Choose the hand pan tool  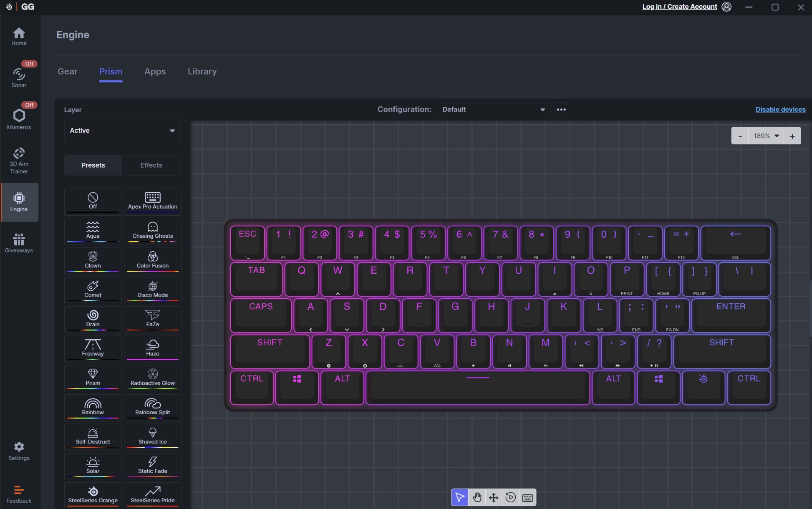click(477, 497)
